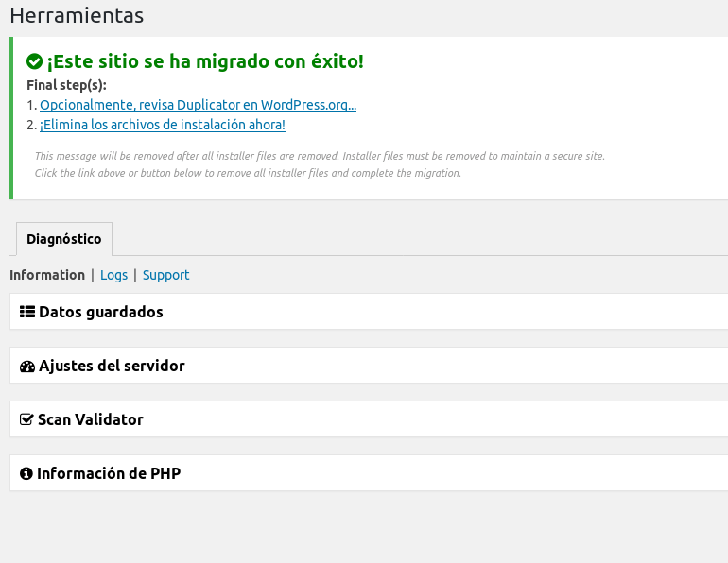Click the list icon beside Datos guardados
The image size is (728, 563).
pyautogui.click(x=27, y=312)
